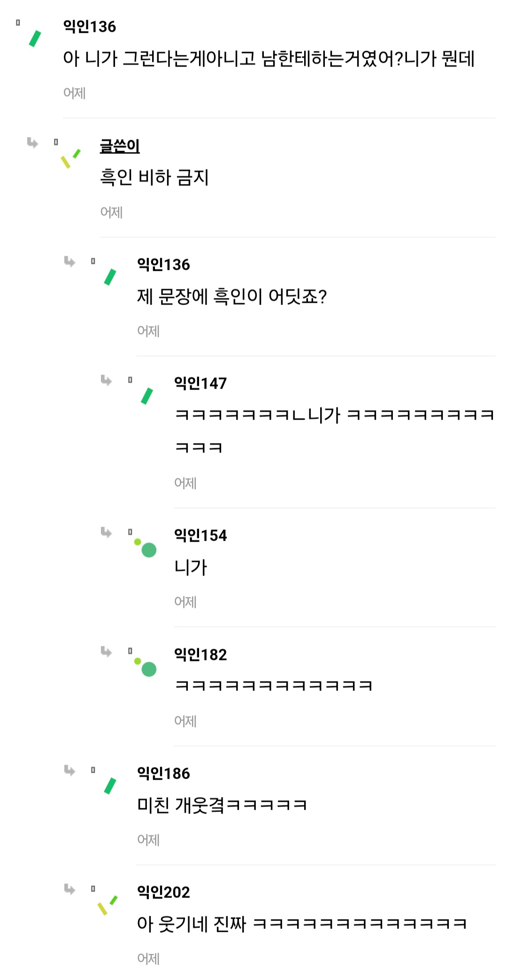
Task: Click the '어제' timestamp under 익인154's comment
Action: pos(185,602)
